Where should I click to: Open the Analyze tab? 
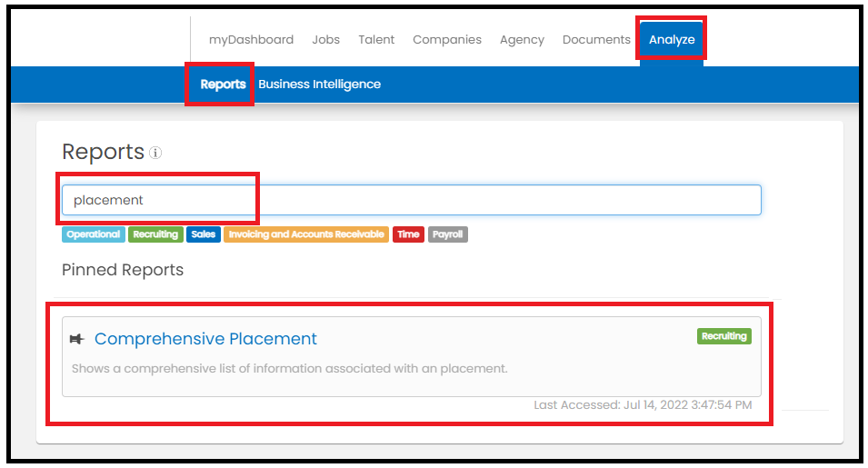pos(672,40)
